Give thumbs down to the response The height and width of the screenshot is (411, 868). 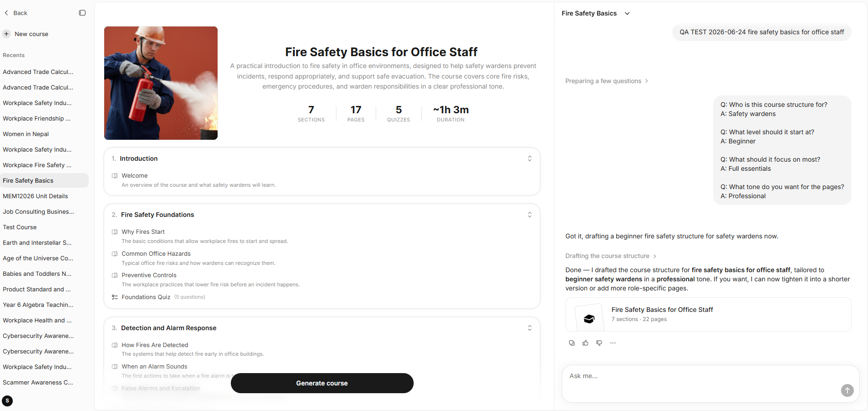[x=599, y=343]
